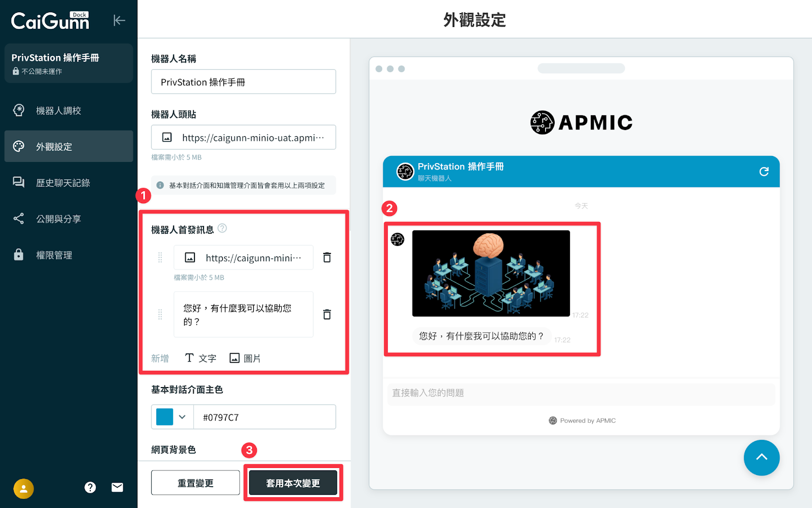Add a new 圖片 greeting message
Viewport: 812px width, 508px height.
[245, 358]
